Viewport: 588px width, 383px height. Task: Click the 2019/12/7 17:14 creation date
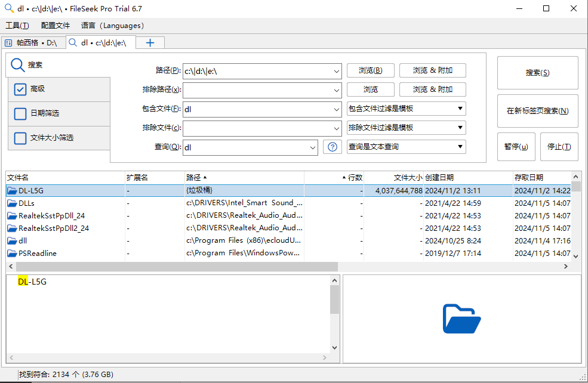pyautogui.click(x=453, y=254)
